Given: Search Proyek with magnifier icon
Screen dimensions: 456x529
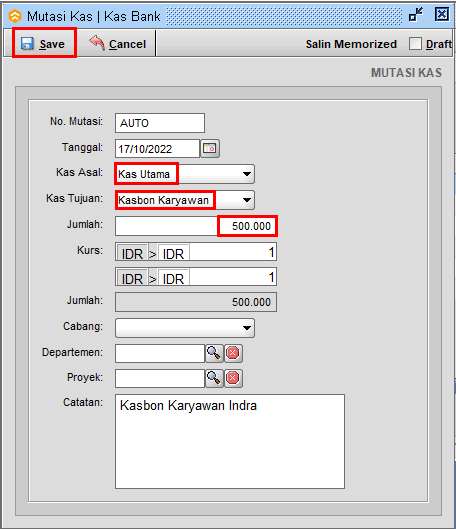Looking at the screenshot, I should (214, 378).
